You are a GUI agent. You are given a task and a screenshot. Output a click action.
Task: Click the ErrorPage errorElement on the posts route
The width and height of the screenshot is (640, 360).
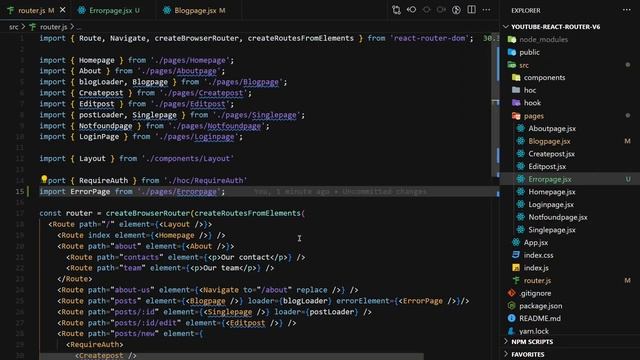(422, 301)
